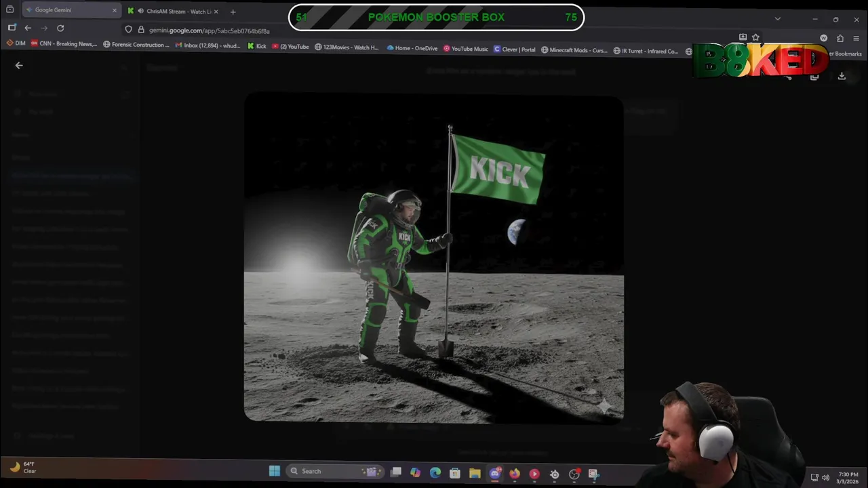Open the weather widget showing 64°F
The width and height of the screenshot is (868, 488).
point(23,467)
